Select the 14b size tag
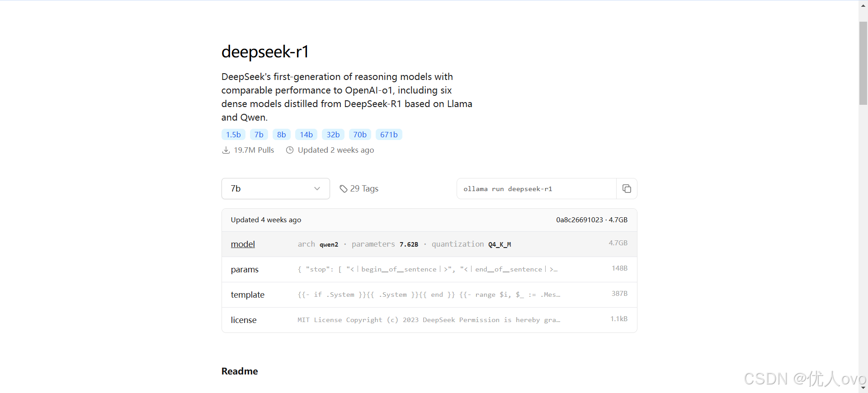The width and height of the screenshot is (868, 393). (x=306, y=135)
